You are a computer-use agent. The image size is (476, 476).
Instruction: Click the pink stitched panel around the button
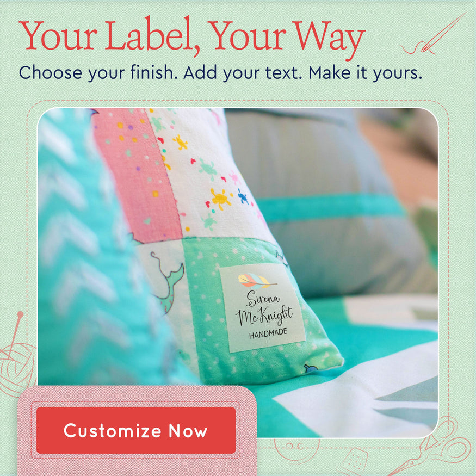pyautogui.click(x=137, y=430)
